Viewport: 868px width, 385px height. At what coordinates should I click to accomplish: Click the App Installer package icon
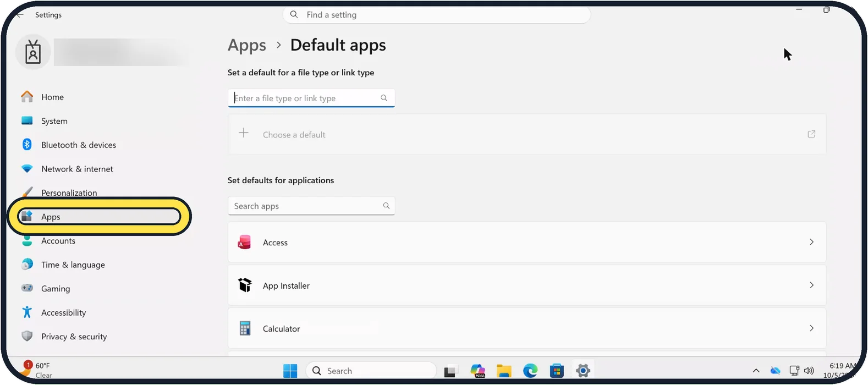coord(245,285)
